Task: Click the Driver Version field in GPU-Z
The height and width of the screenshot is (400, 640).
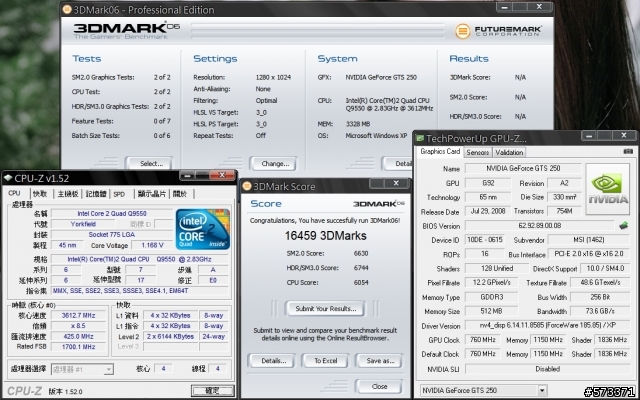Action: pyautogui.click(x=547, y=326)
